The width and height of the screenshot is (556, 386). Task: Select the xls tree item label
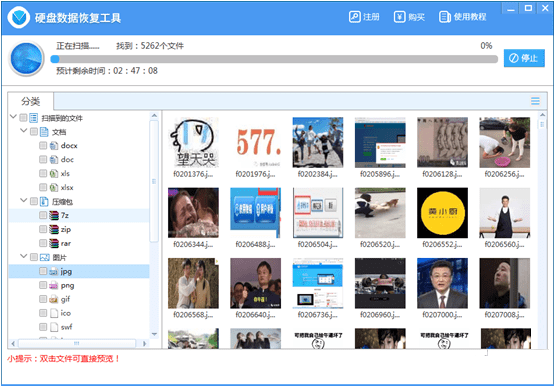65,174
